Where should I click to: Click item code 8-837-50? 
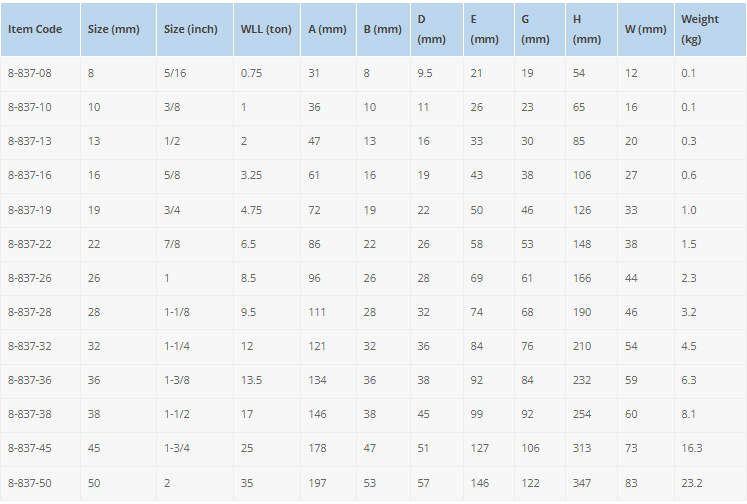click(30, 483)
